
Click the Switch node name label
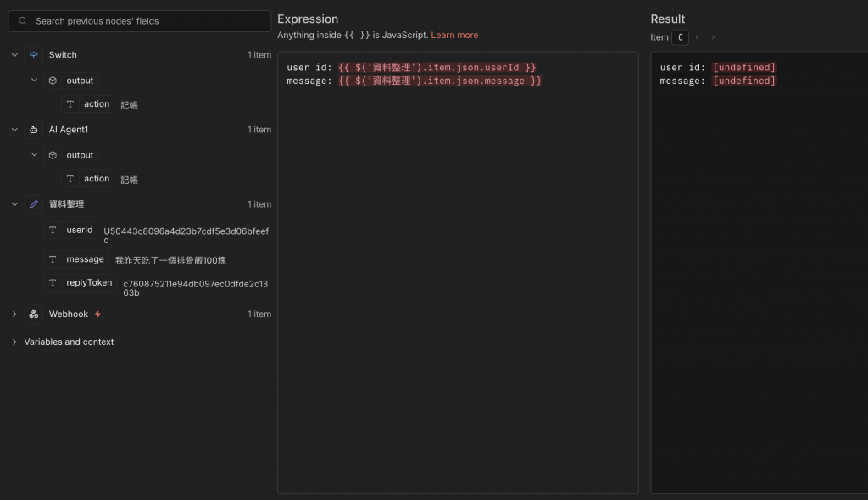click(63, 55)
